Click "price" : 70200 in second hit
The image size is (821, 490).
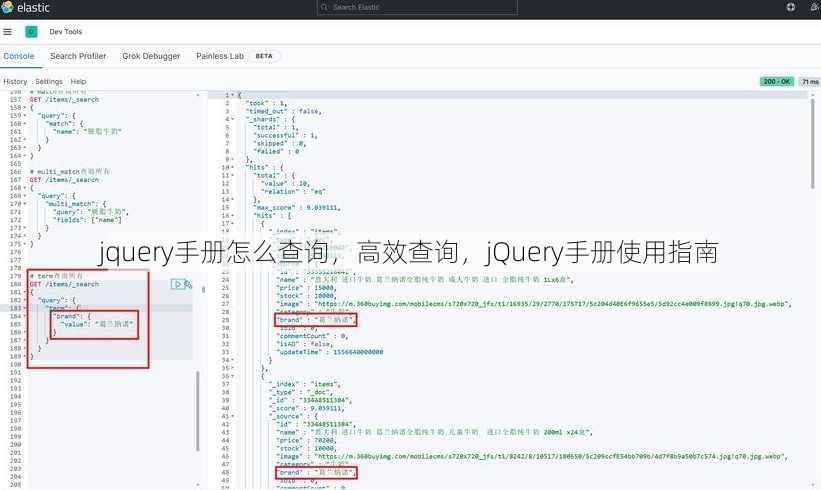306,441
